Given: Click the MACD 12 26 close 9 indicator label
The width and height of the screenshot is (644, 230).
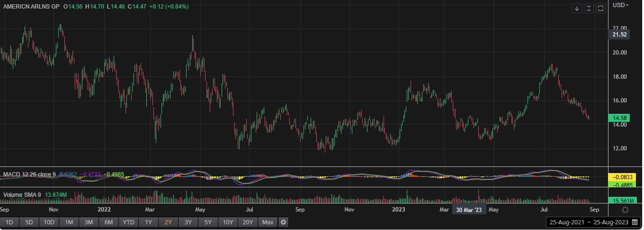Looking at the screenshot, I should [29, 175].
